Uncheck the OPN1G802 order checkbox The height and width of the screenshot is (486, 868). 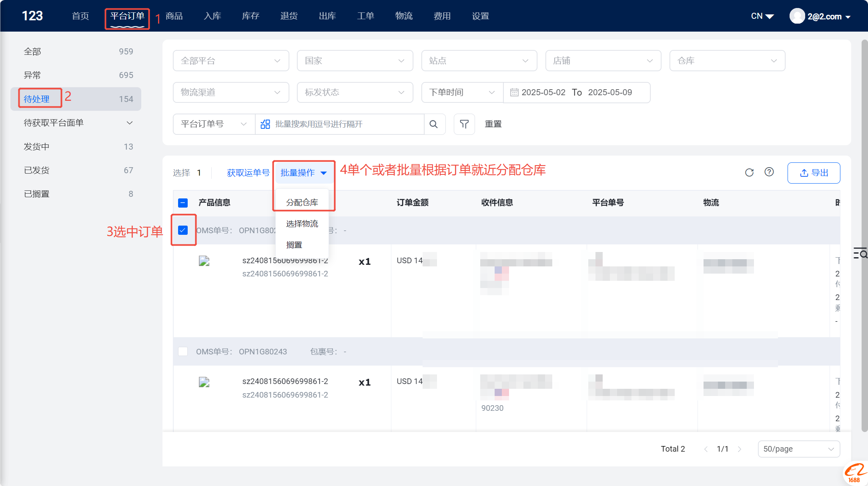tap(183, 230)
